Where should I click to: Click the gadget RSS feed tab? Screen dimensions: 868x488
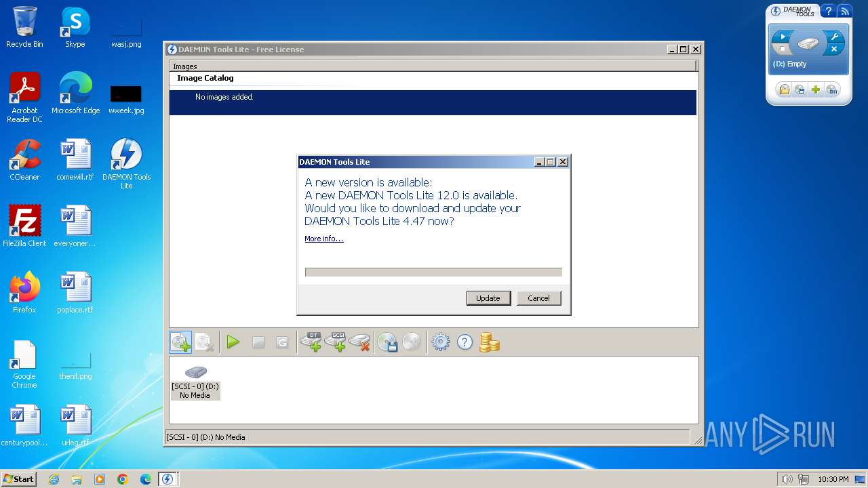pos(844,11)
